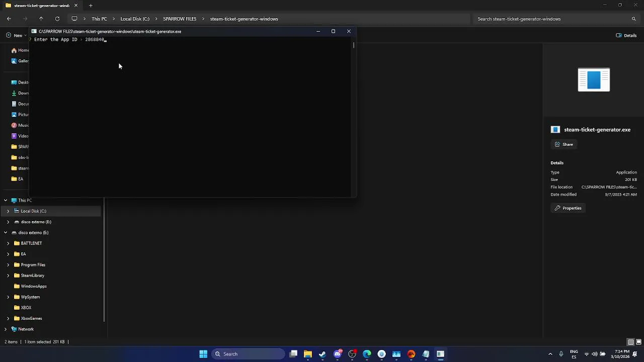
Task: Go to the Local Disk (C:) breadcrumb
Action: (x=135, y=19)
